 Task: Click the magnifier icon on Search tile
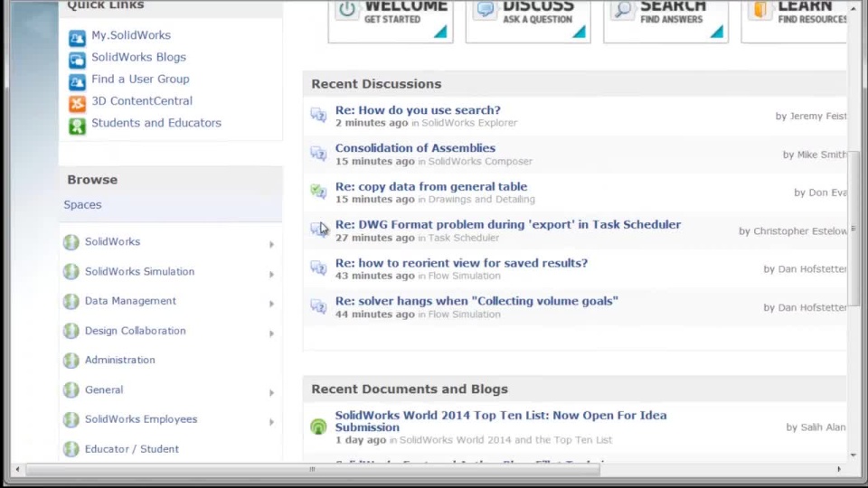click(623, 9)
